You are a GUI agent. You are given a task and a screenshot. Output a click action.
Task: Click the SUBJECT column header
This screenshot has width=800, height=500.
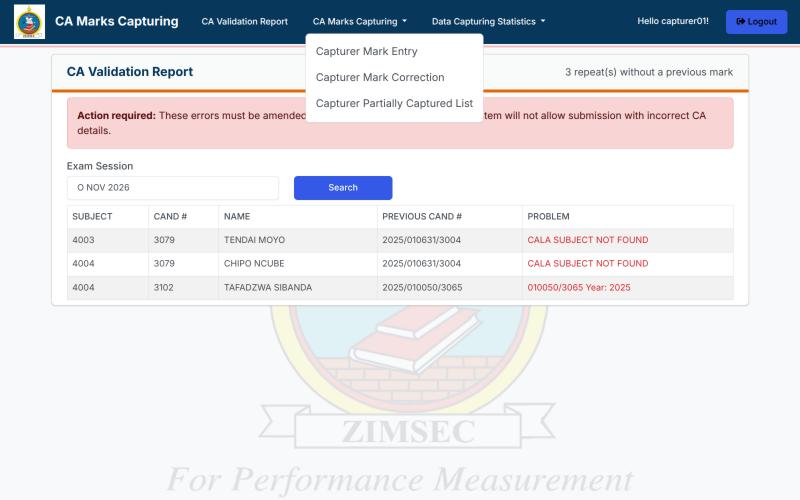pos(92,216)
